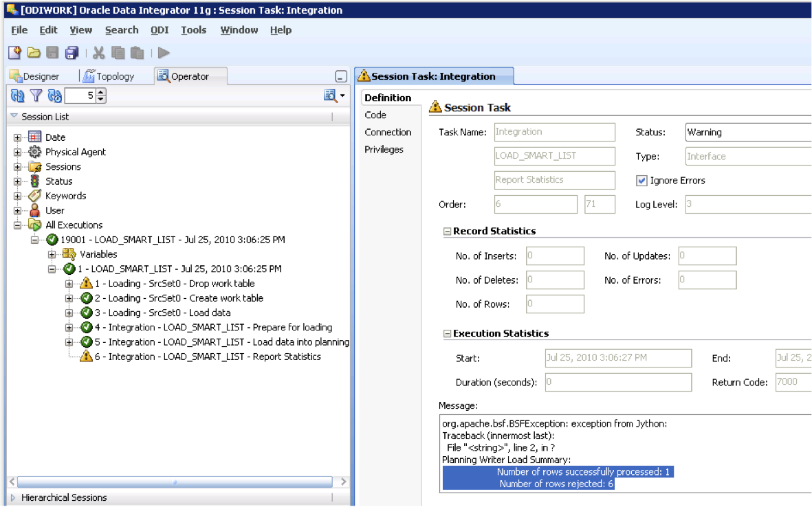Open the ODI menu

[x=160, y=30]
